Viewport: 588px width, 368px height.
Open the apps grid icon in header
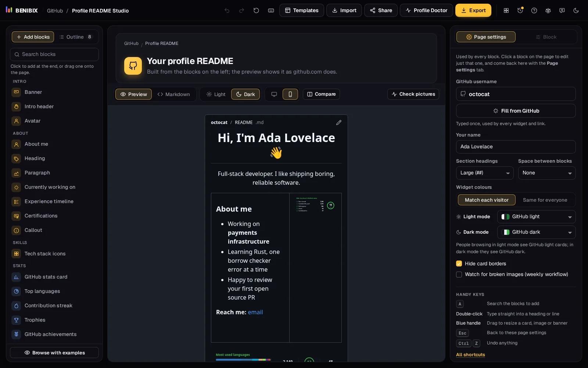(x=506, y=11)
